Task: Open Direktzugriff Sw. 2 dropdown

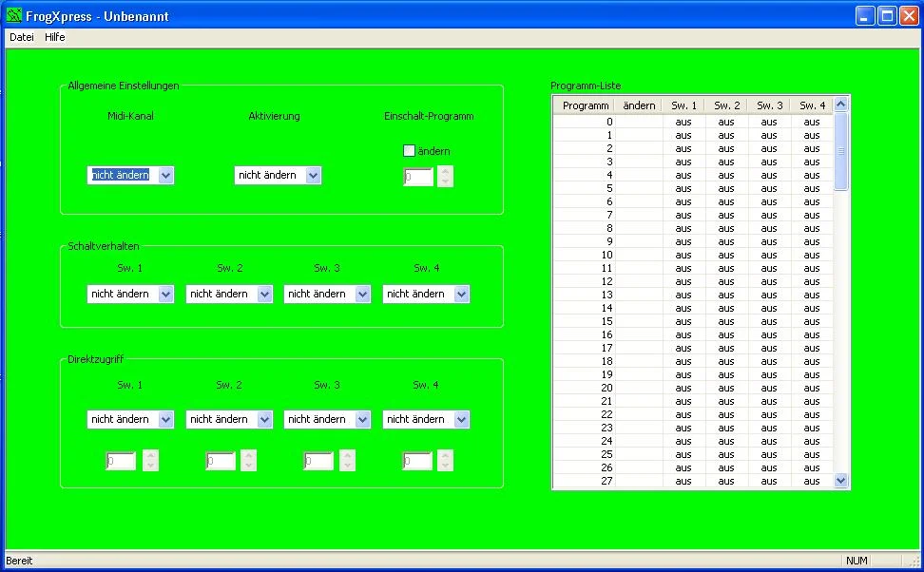Action: coord(229,419)
